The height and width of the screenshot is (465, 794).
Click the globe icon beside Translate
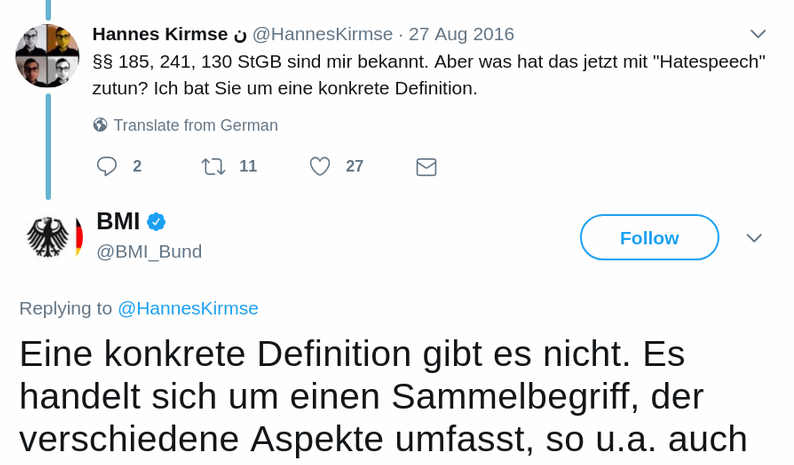[x=100, y=125]
